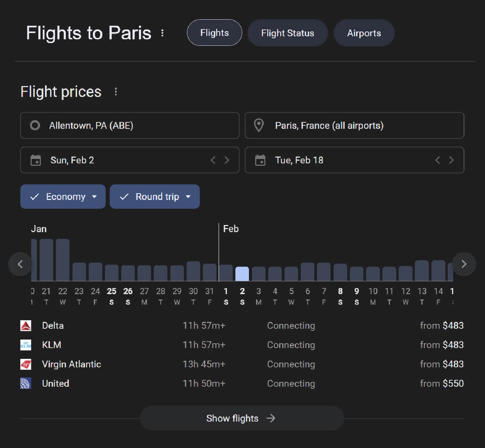Click the date label 9 under the chart
The width and height of the screenshot is (485, 448).
point(357,291)
